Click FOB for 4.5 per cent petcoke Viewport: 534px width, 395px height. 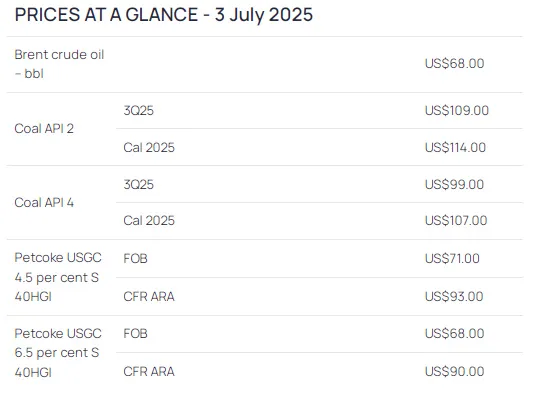(136, 259)
